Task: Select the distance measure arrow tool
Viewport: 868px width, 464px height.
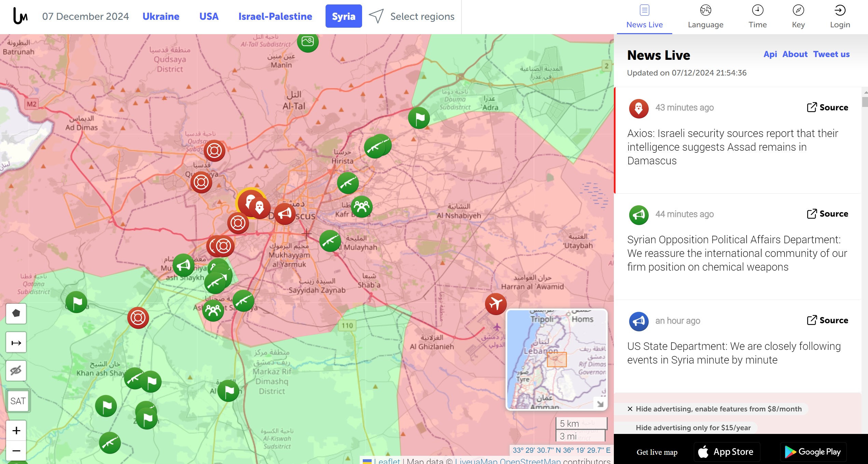Action: (x=16, y=342)
